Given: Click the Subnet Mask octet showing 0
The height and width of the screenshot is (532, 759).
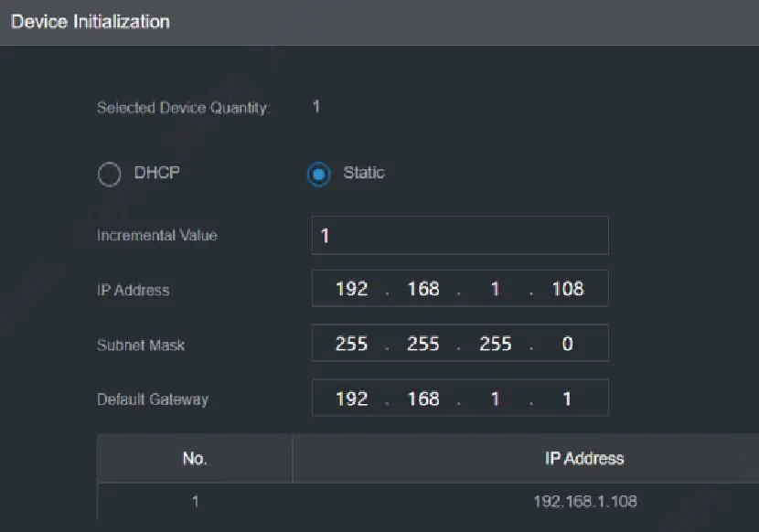Looking at the screenshot, I should 567,343.
